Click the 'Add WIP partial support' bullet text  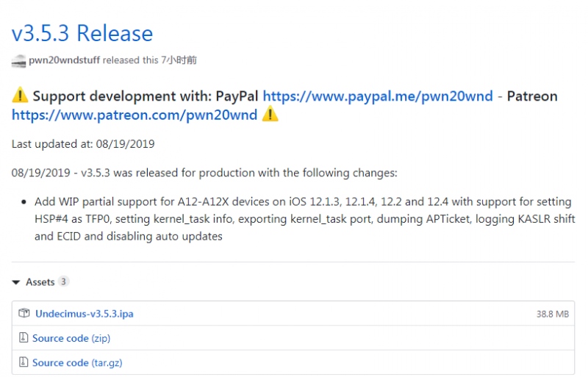tap(304, 219)
